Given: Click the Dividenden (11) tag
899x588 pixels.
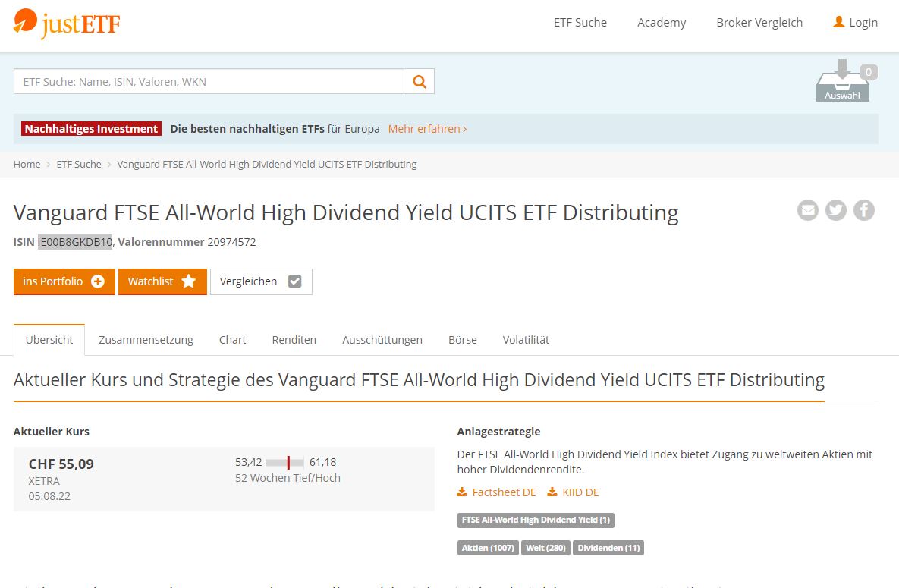Looking at the screenshot, I should pos(608,548).
